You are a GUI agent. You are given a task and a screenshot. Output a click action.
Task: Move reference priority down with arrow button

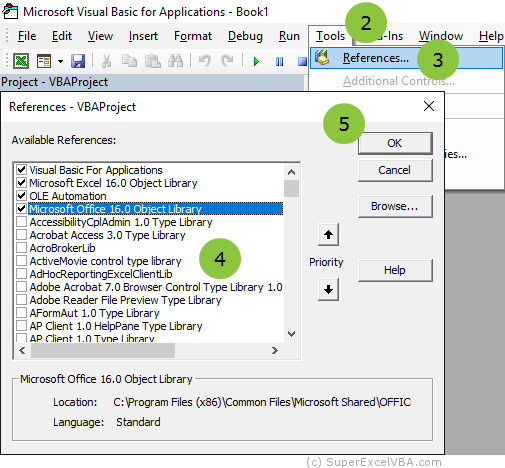point(328,289)
